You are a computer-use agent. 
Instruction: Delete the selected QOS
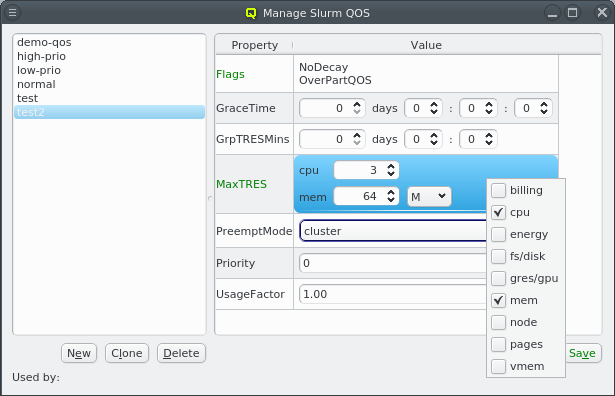tap(181, 353)
